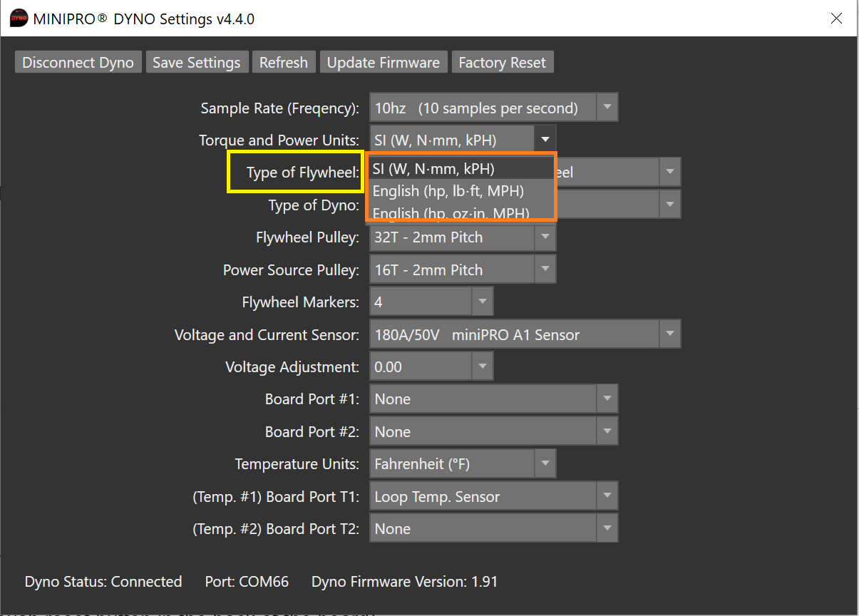Refresh the dyno settings
859x616 pixels.
pos(284,62)
